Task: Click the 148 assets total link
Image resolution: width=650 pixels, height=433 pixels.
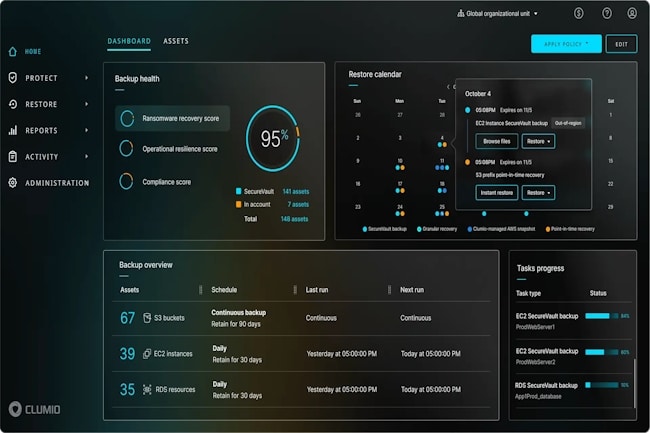Action: pyautogui.click(x=294, y=219)
